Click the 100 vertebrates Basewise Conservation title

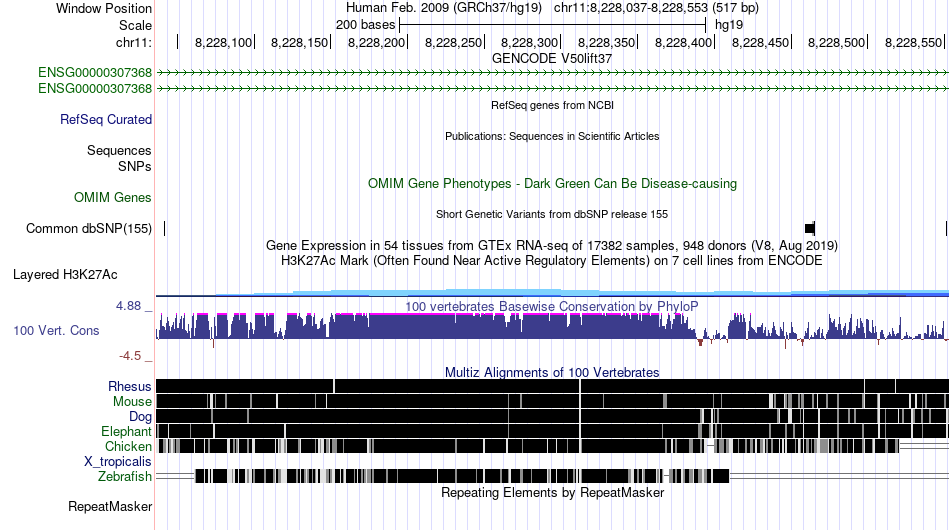[x=551, y=306]
